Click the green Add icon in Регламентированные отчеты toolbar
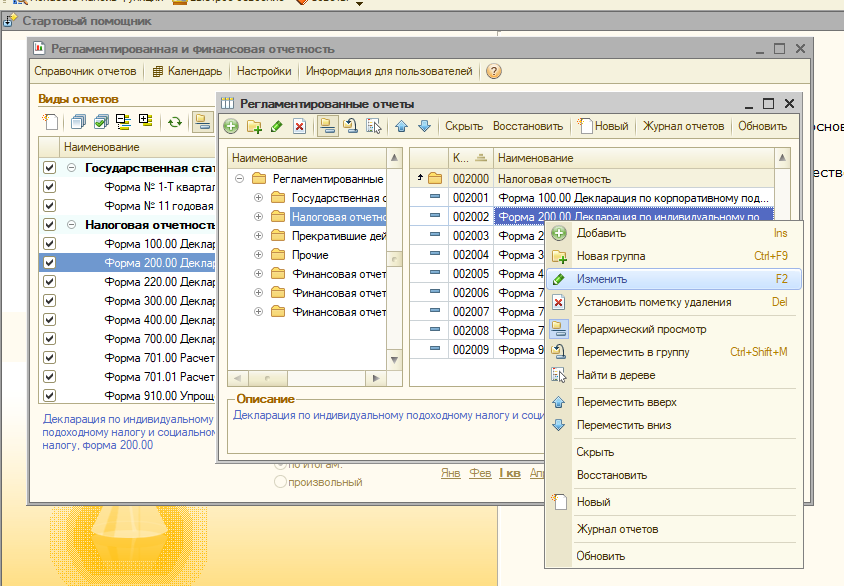The image size is (844, 586). tap(231, 126)
